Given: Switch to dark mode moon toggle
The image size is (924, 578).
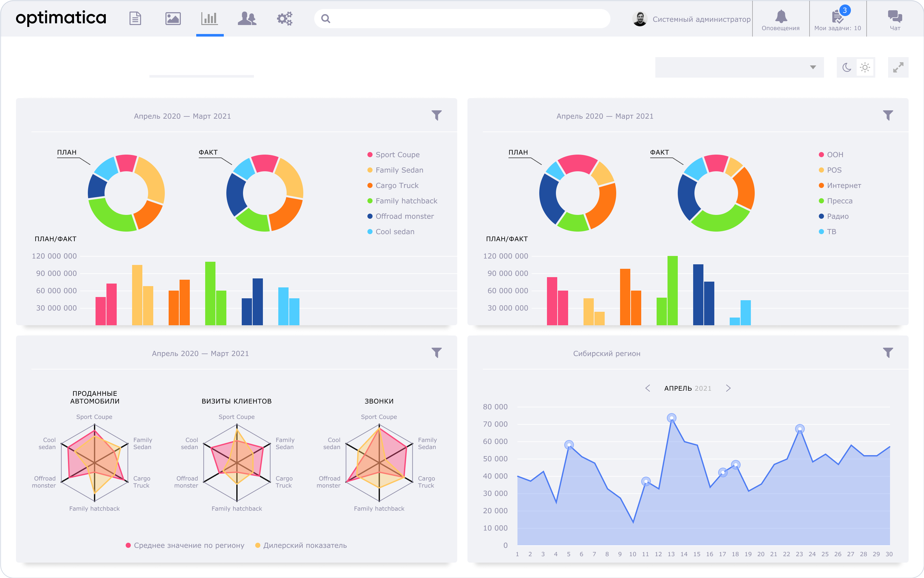Looking at the screenshot, I should pyautogui.click(x=847, y=68).
